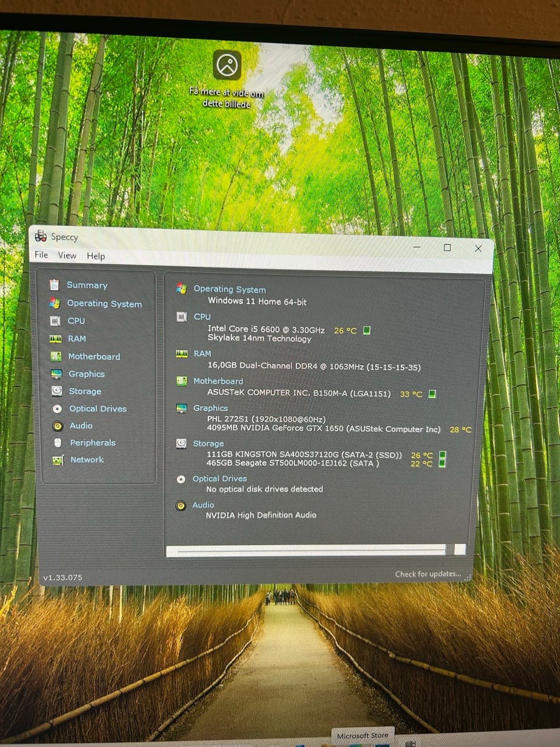Open the File menu

click(41, 254)
